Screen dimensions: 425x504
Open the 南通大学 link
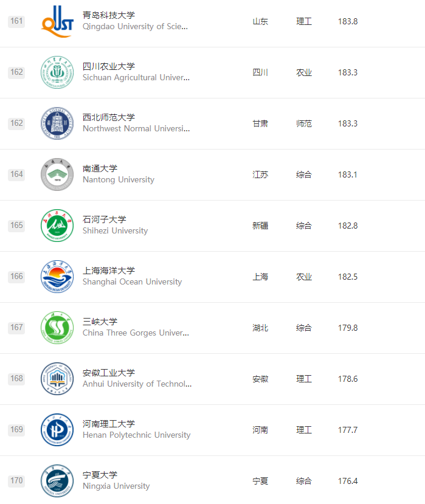point(100,168)
